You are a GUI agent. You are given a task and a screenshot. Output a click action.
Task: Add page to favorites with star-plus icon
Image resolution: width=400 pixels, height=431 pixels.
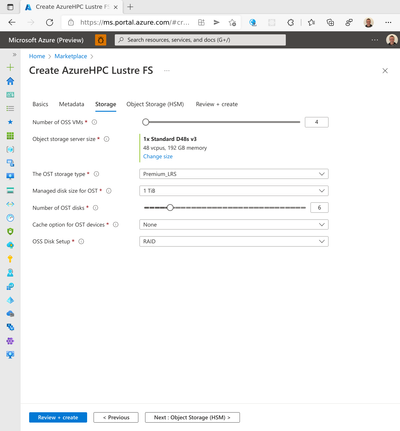232,22
